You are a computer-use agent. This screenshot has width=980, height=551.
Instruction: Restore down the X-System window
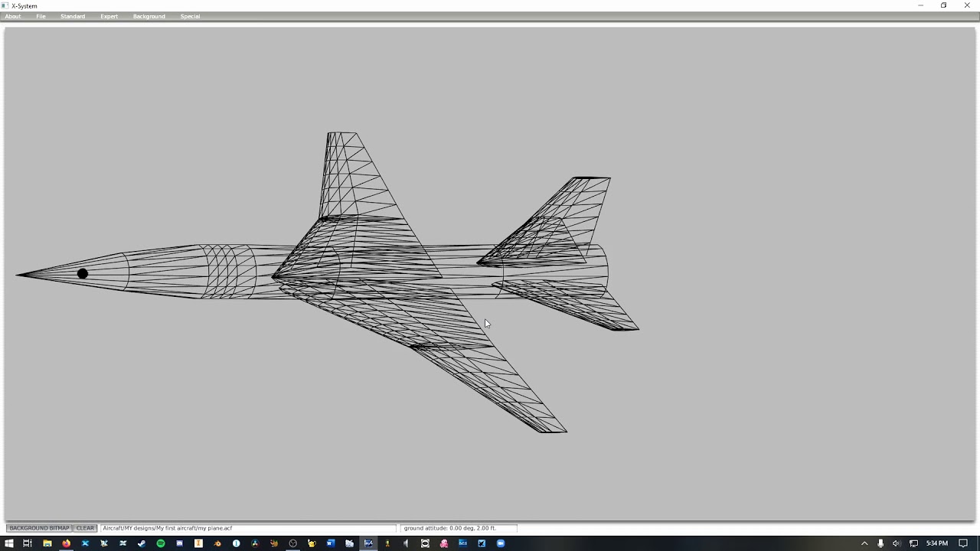click(943, 5)
